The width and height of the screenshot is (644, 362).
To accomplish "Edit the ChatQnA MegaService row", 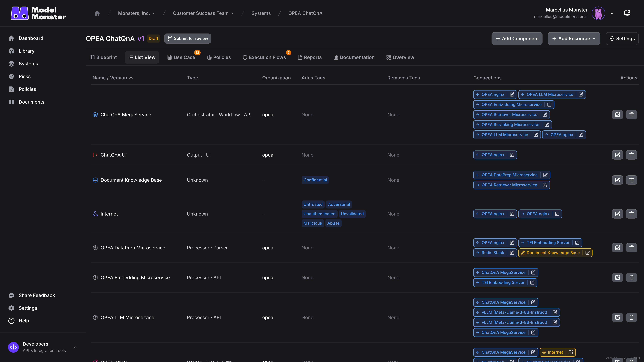I will click(x=617, y=115).
